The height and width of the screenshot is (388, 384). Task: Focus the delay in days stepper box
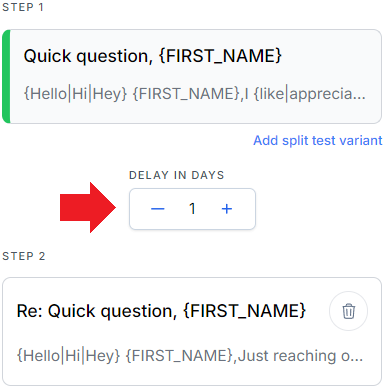pos(192,209)
